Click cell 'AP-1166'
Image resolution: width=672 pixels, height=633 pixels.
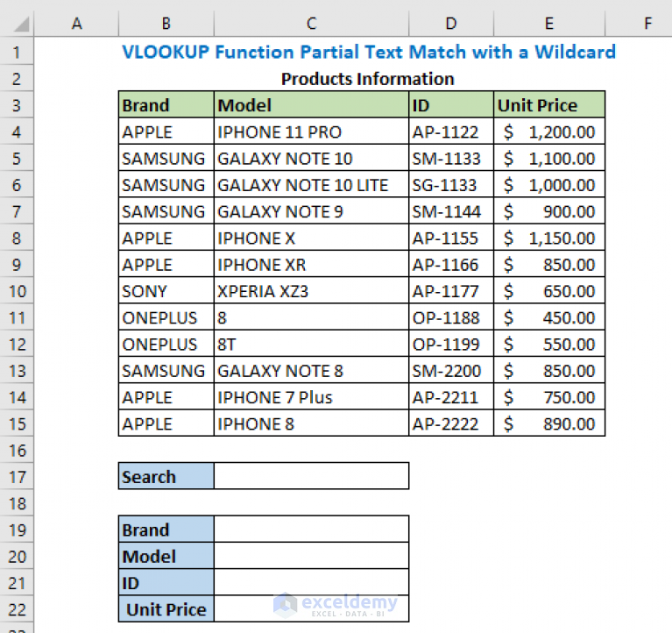(451, 264)
